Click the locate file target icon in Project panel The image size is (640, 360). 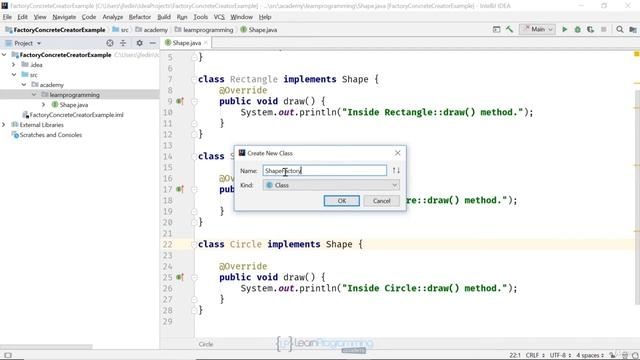[110, 43]
